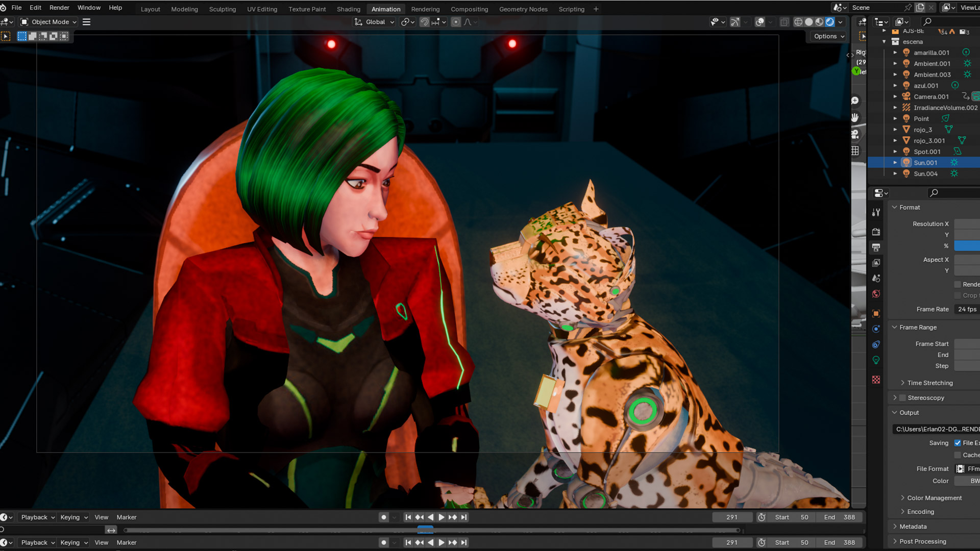Open the Global transform orientation dropdown
This screenshot has width=980, height=551.
[x=375, y=22]
